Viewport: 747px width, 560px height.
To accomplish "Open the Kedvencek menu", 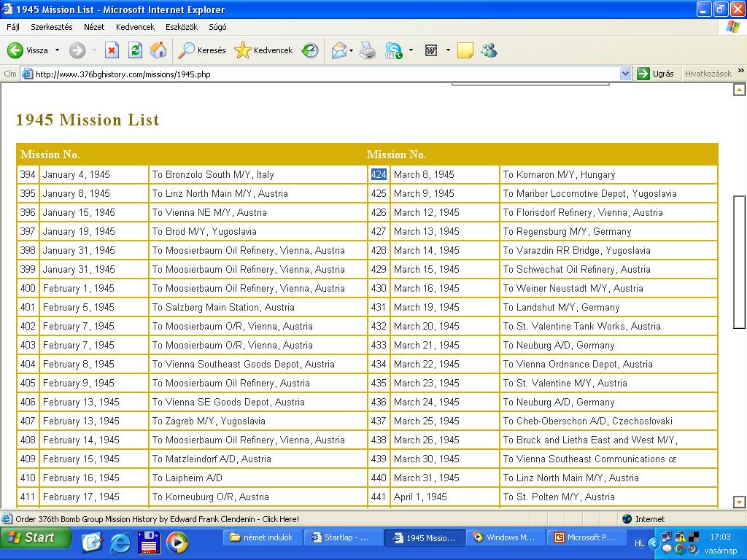I will pyautogui.click(x=135, y=27).
